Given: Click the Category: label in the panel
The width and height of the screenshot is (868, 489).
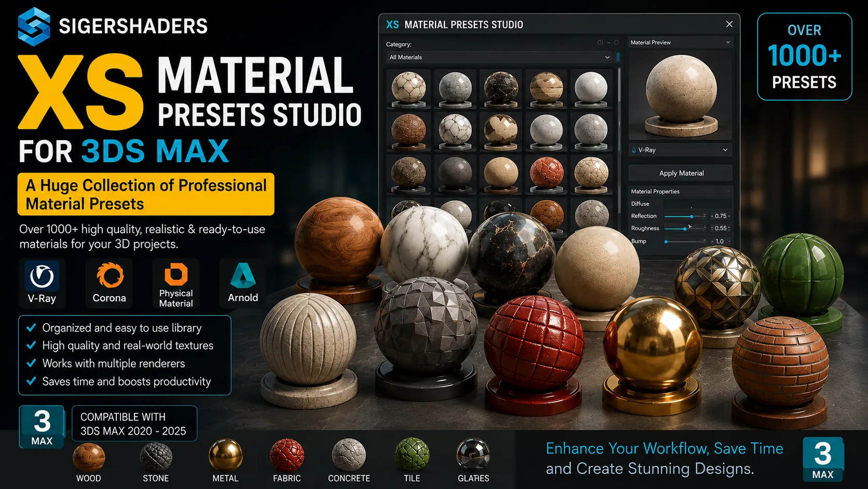Looking at the screenshot, I should click(x=399, y=45).
